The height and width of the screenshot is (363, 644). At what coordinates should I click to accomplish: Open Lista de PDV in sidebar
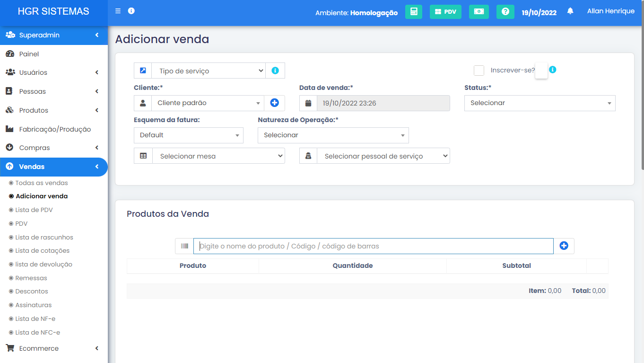click(34, 210)
